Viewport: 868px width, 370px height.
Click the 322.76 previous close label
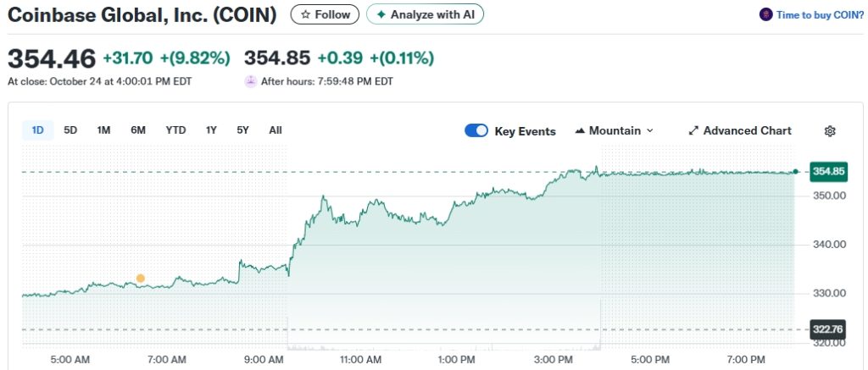click(828, 329)
